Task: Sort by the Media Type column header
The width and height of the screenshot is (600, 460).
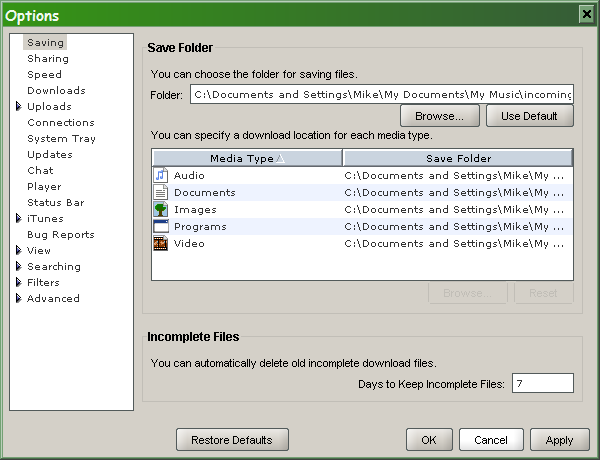Action: [246, 158]
